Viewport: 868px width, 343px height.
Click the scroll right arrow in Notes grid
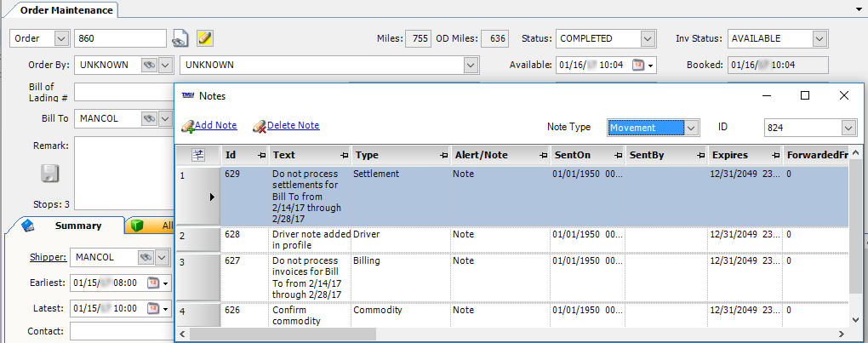click(842, 334)
